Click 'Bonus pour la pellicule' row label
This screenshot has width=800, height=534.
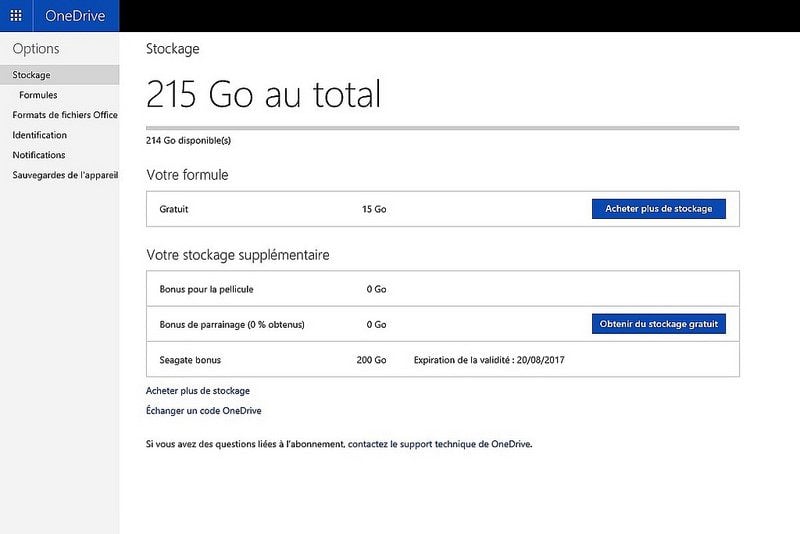click(207, 289)
